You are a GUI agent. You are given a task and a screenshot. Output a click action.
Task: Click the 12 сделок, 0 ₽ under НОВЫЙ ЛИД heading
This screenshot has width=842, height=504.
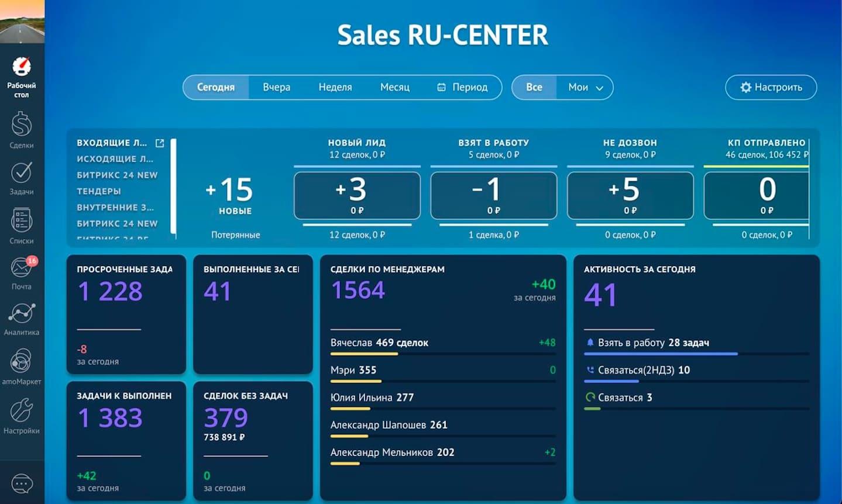pyautogui.click(x=357, y=155)
